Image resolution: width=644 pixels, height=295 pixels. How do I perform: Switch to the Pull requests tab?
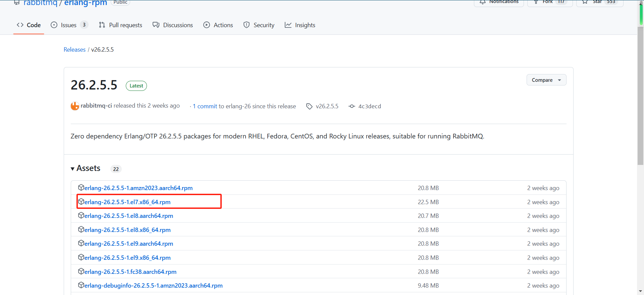pos(120,25)
